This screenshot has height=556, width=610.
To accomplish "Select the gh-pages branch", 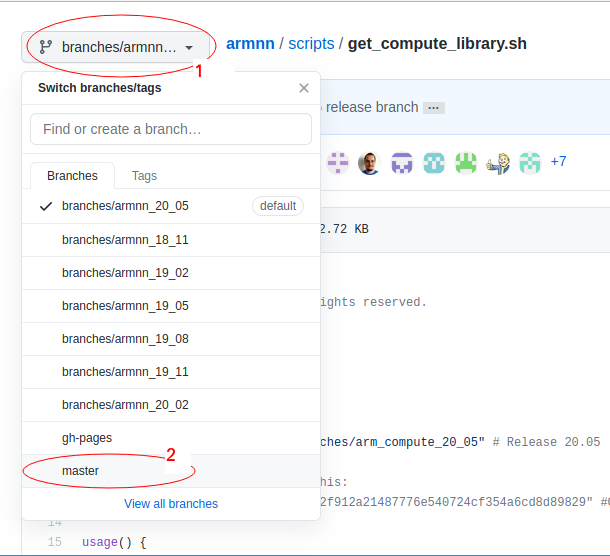I will point(171,438).
